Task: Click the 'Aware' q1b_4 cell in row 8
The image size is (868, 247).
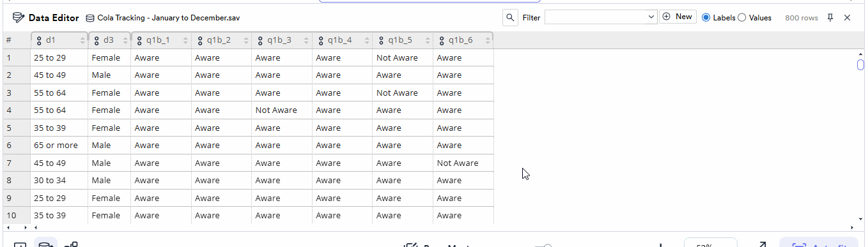Action: click(x=343, y=181)
